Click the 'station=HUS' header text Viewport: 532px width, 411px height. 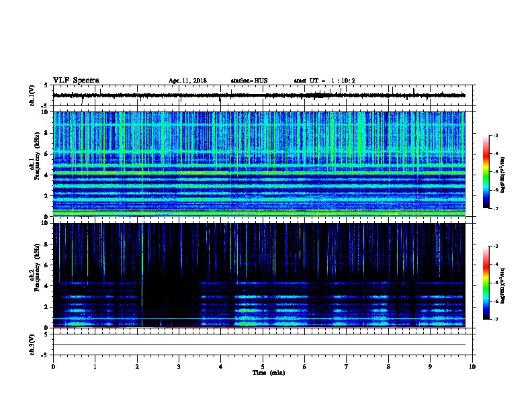(249, 81)
